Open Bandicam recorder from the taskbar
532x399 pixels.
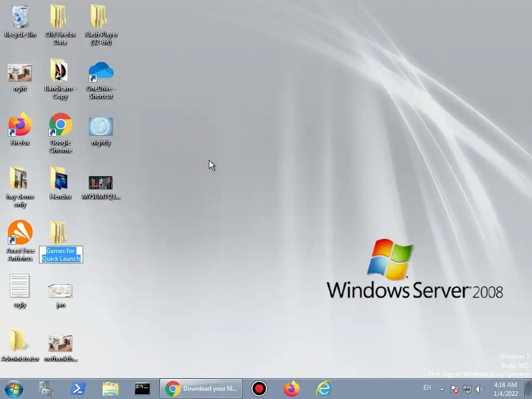(259, 389)
